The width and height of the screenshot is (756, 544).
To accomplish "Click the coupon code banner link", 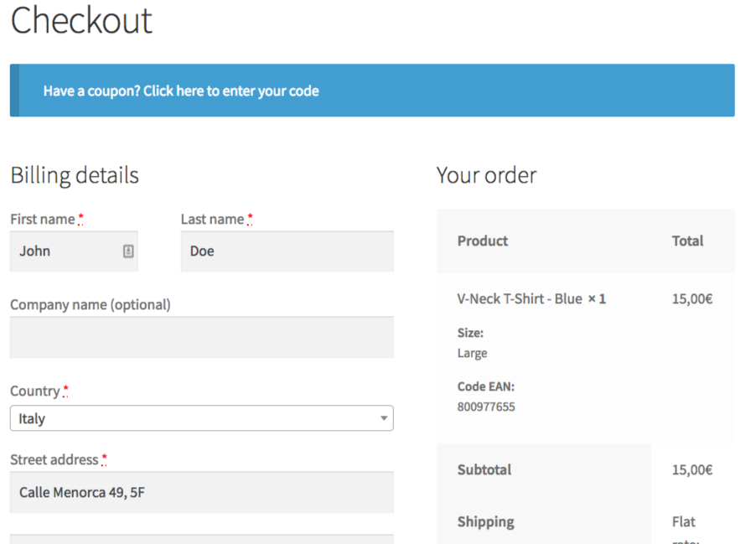I will [x=181, y=91].
